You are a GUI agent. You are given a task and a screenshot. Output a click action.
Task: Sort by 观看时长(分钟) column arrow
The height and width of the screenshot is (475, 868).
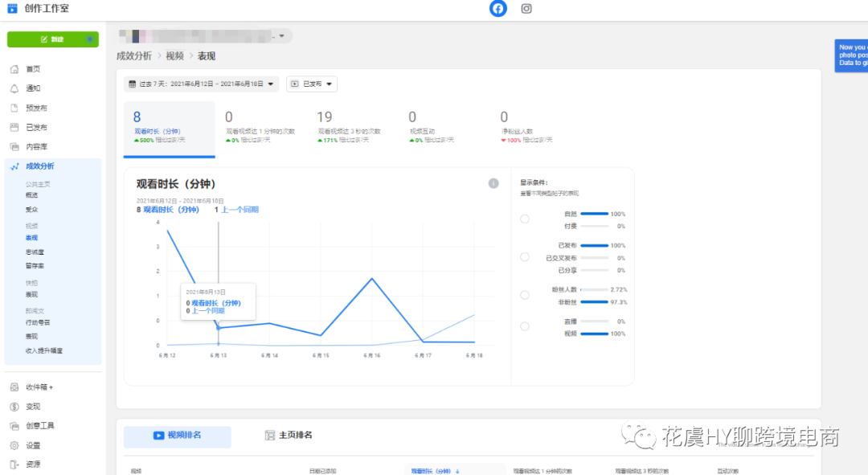point(458,471)
